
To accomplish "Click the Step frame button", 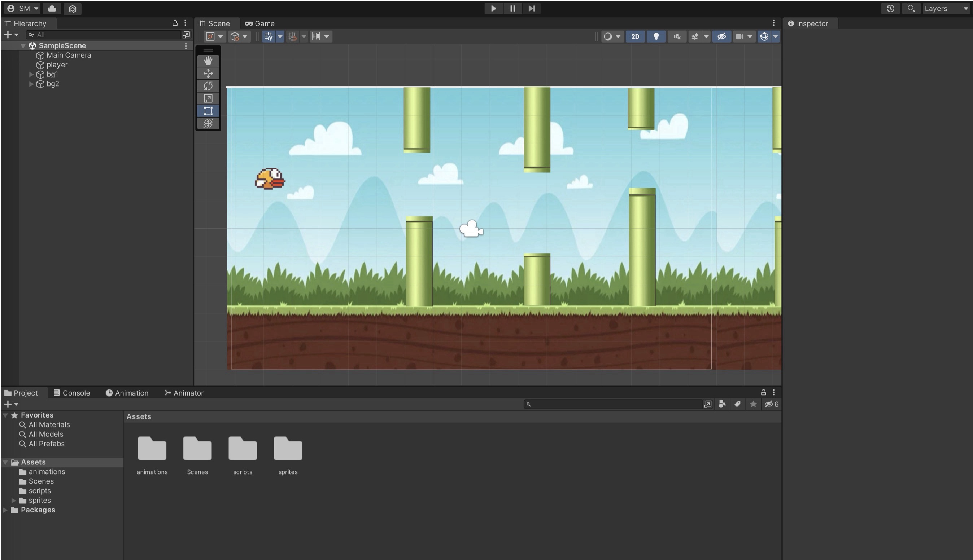I will pos(531,8).
